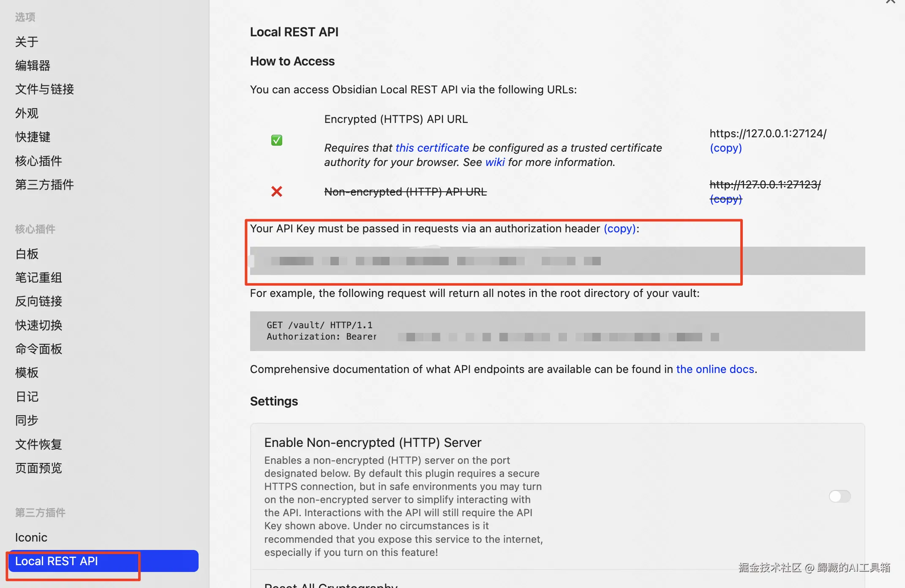The width and height of the screenshot is (905, 588).
Task: Open the wiki link
Action: coord(495,162)
